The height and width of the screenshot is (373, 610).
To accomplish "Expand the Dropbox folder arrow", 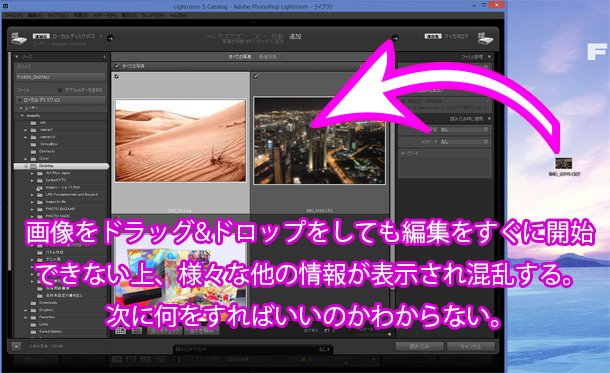I will pyautogui.click(x=26, y=310).
